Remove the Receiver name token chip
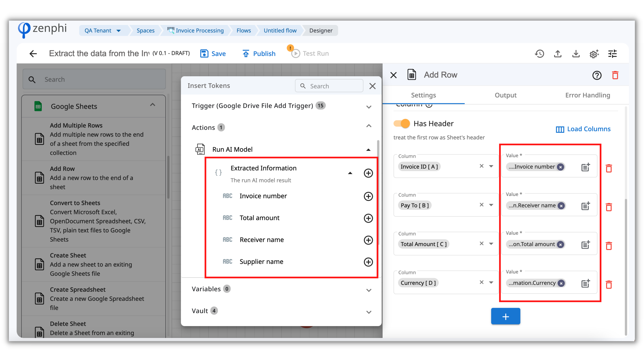Image resolution: width=644 pixels, height=362 pixels. coord(561,206)
